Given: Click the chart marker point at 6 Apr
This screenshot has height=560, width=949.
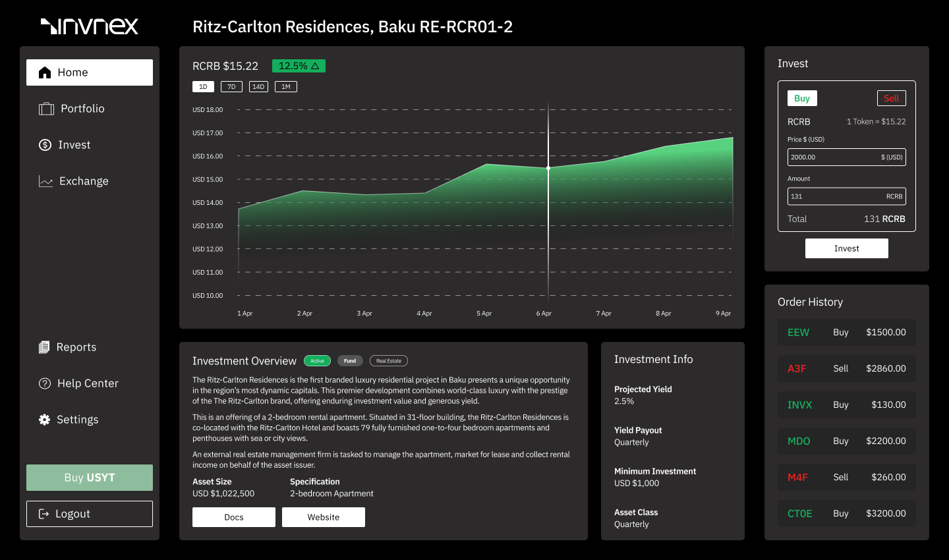Looking at the screenshot, I should 548,168.
